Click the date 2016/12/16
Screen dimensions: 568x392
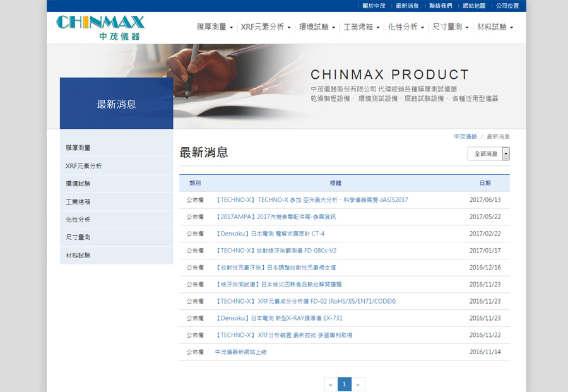pyautogui.click(x=485, y=268)
